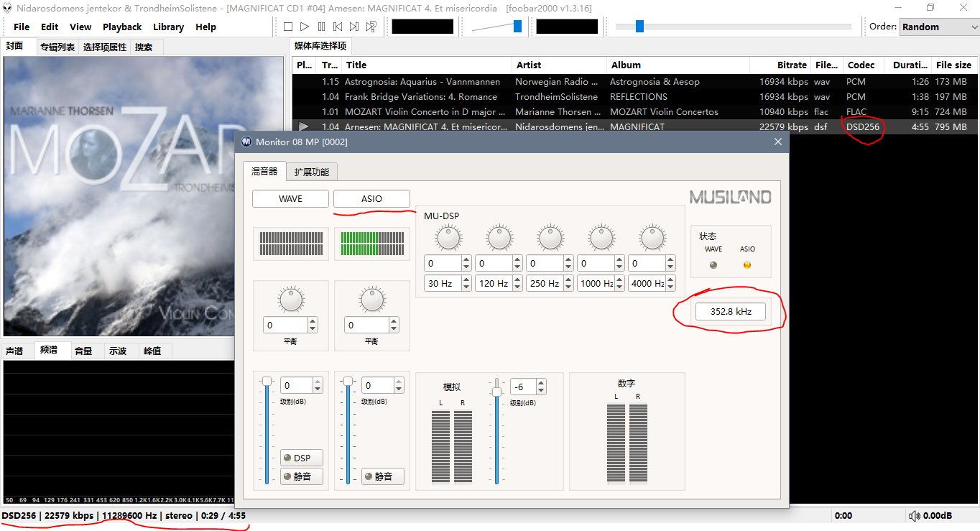Select the Frank Bridge Variations track row
Image resolution: width=980 pixels, height=531 pixels.
tap(421, 96)
